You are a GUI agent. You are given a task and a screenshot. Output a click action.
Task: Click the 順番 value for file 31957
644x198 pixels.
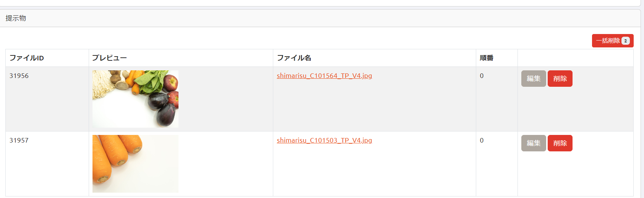[482, 140]
